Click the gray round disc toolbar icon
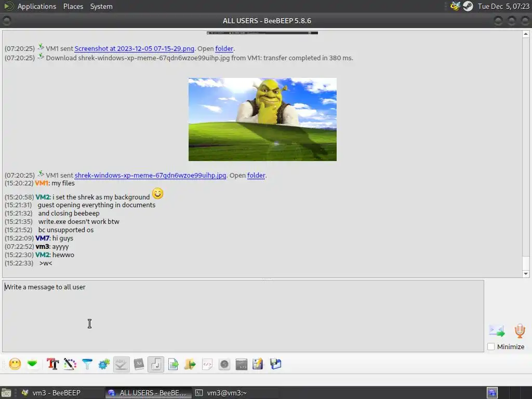Image resolution: width=532 pixels, height=399 pixels. click(224, 364)
